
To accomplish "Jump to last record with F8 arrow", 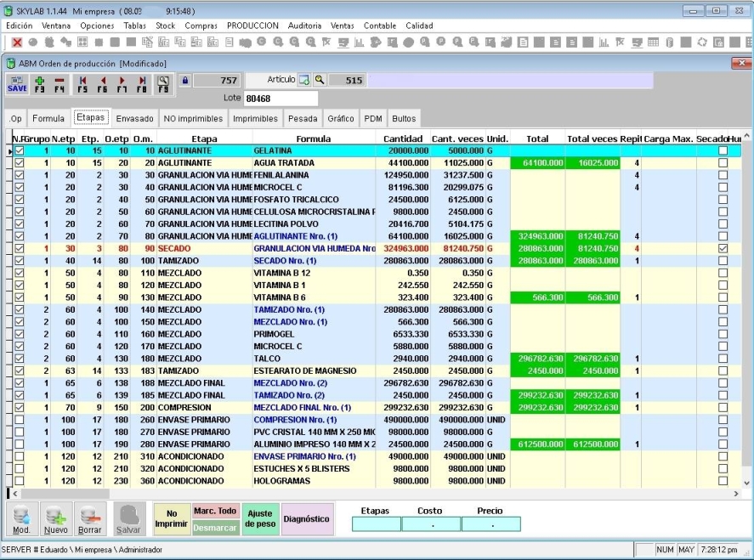I will (142, 83).
